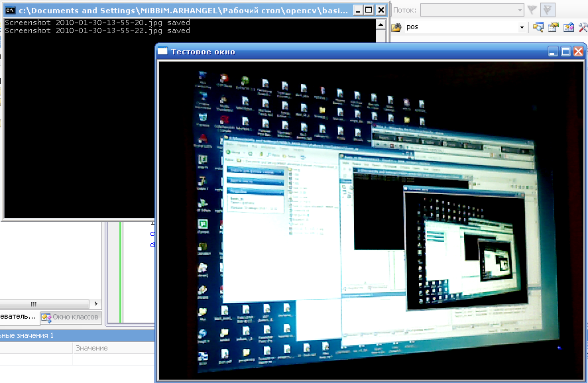
Task: Click the first grey thread flag icon
Action: [532, 10]
